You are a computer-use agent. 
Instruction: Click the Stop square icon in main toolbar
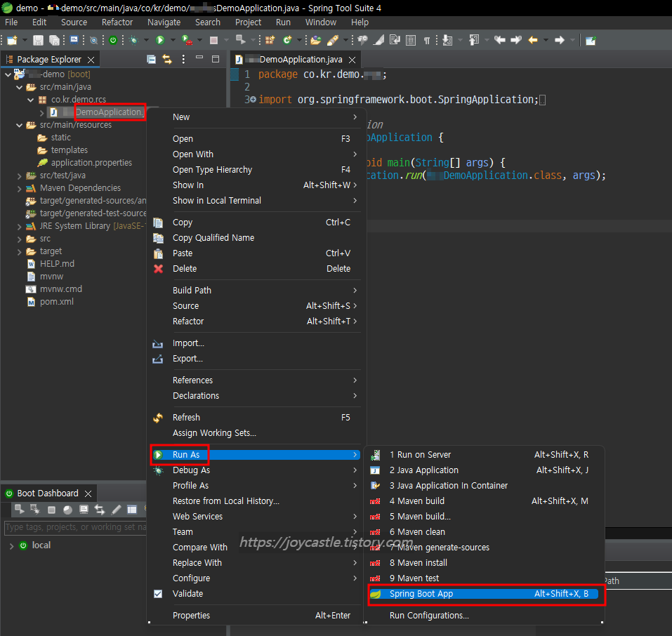[214, 40]
